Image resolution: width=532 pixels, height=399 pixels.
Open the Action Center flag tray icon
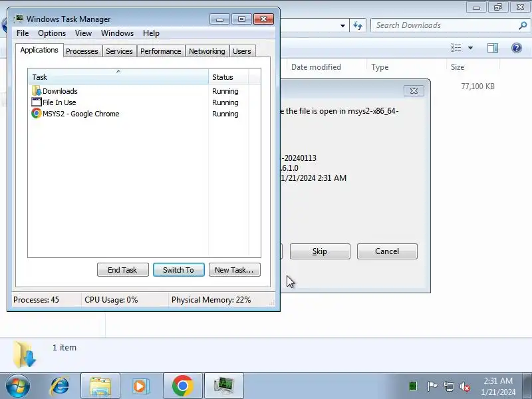432,386
